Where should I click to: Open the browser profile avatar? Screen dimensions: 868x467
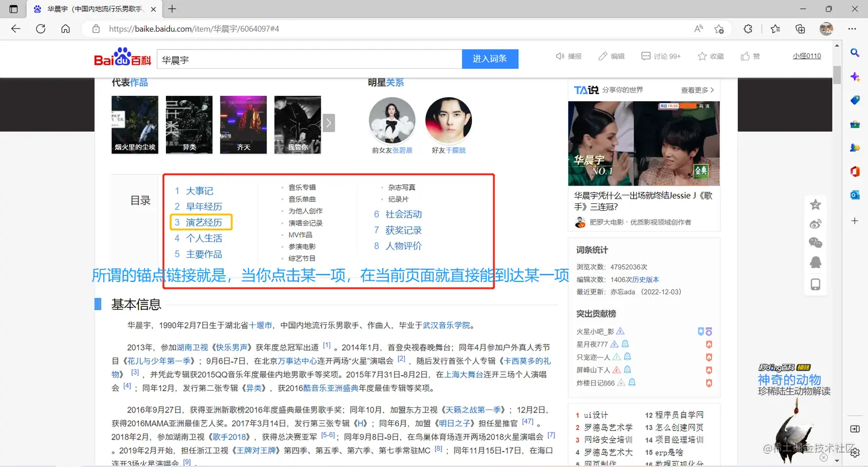click(x=826, y=29)
